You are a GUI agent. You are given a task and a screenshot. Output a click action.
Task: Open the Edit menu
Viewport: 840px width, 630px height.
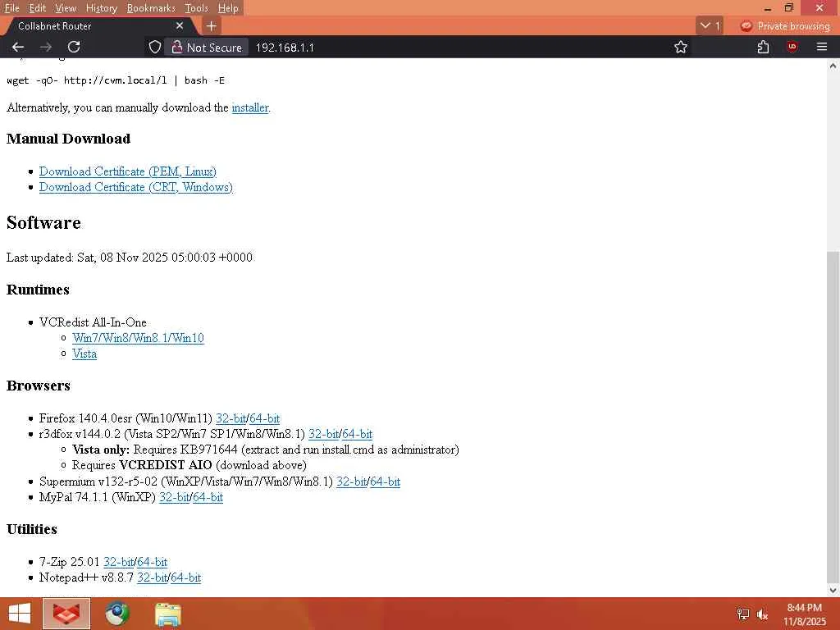point(37,8)
